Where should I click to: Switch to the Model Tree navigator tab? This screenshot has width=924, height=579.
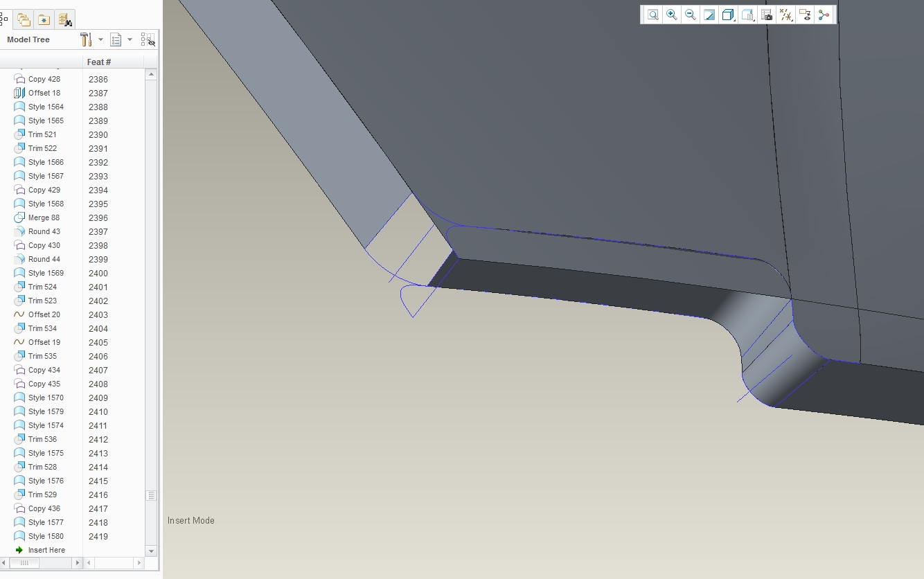pos(4,19)
